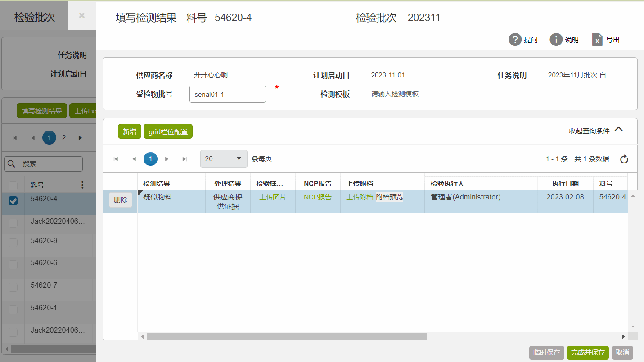Click the 检验执行人 column header

coord(447,183)
